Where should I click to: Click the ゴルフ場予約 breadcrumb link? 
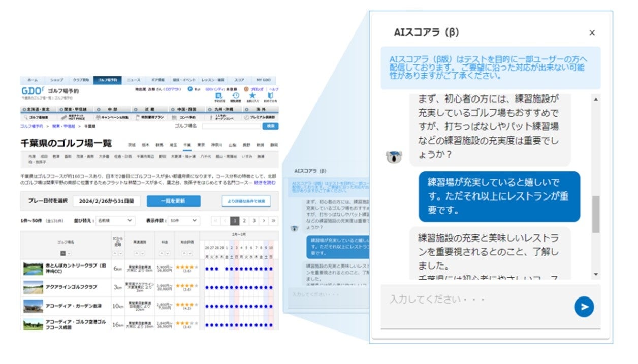tap(31, 126)
